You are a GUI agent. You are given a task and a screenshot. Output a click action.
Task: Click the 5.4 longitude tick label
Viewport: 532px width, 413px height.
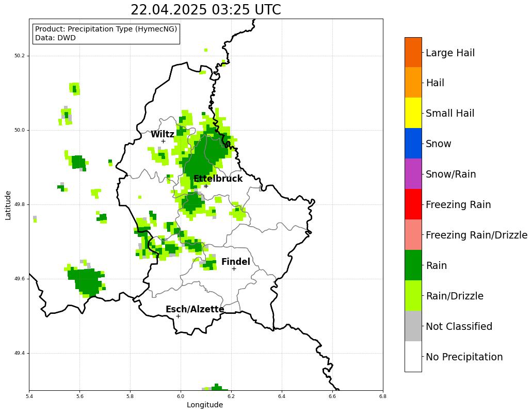[x=29, y=396]
